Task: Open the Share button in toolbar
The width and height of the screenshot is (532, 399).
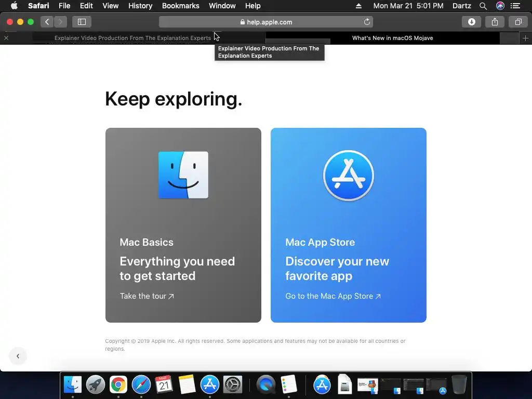Action: [x=495, y=22]
